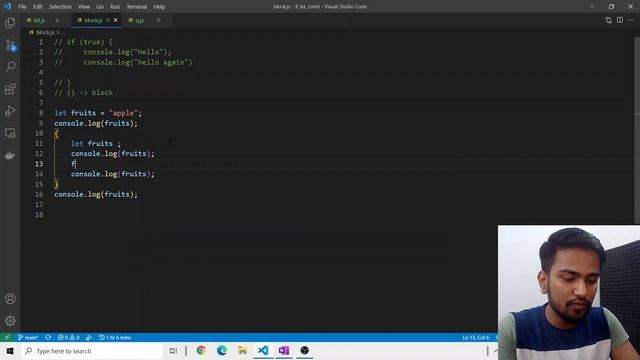Screen dimensions: 640x360
Task: Open the Source Control view
Action: [10, 45]
